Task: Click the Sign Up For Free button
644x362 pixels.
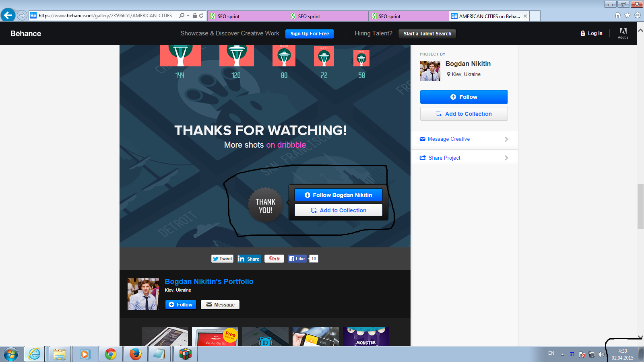Action: 310,34
